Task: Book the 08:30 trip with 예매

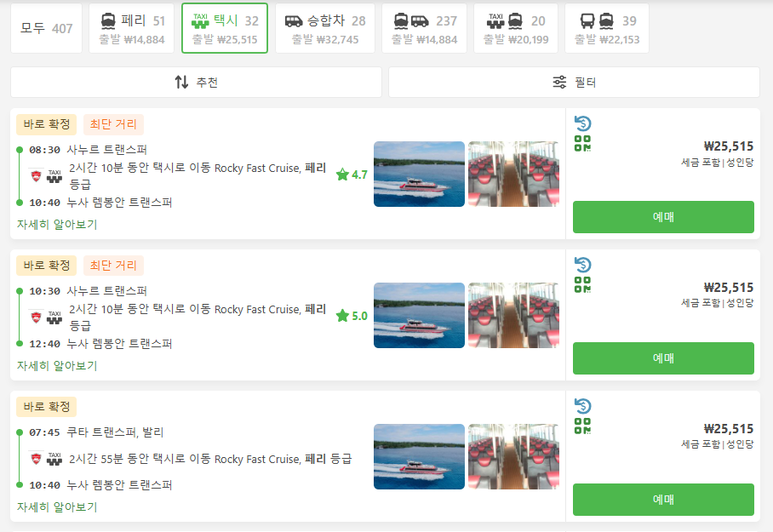Action: (663, 217)
